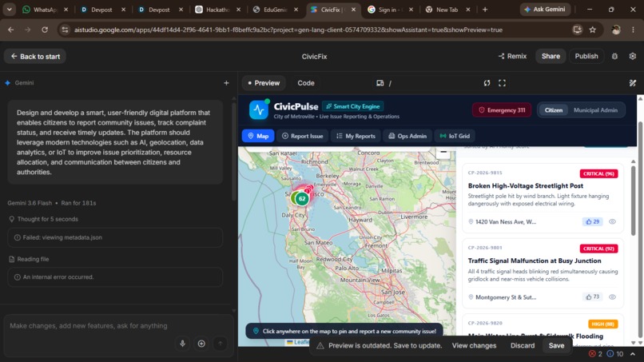Go Back to start
Screen dimensions: 644x362
click(35, 56)
